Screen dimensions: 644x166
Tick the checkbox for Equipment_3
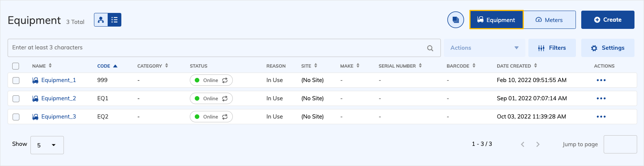(16, 117)
